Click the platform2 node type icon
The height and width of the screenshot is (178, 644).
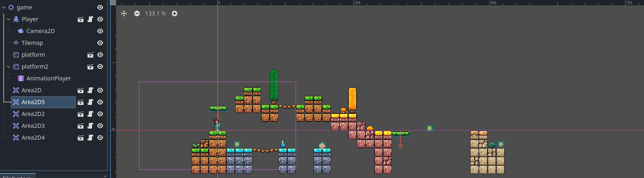[x=16, y=67]
